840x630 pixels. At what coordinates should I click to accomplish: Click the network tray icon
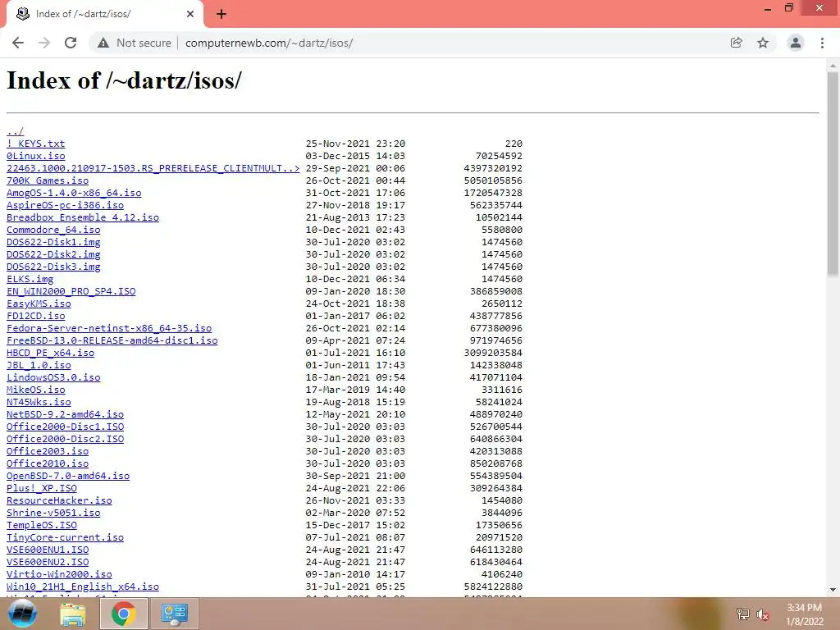[x=743, y=614]
